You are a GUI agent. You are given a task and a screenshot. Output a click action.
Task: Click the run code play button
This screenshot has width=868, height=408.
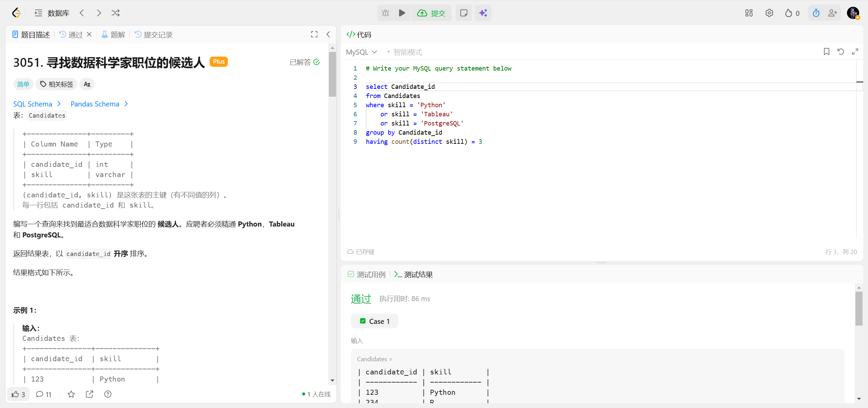click(x=402, y=13)
